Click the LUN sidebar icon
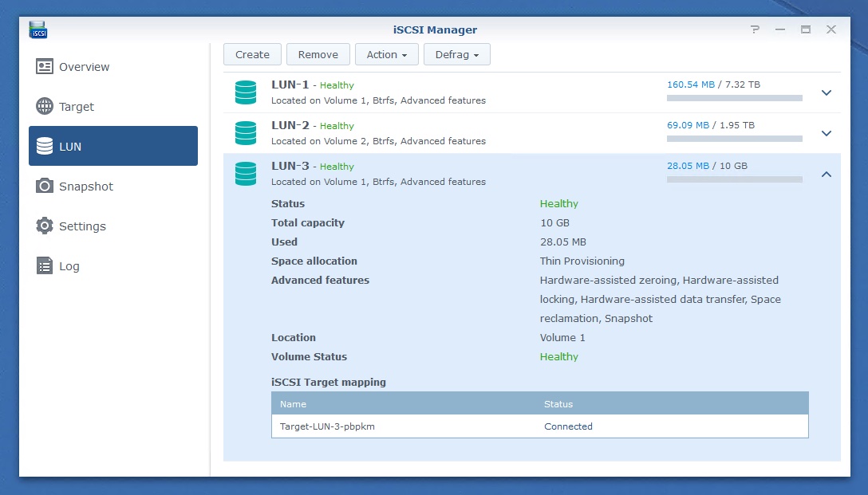This screenshot has width=868, height=495. click(x=44, y=146)
